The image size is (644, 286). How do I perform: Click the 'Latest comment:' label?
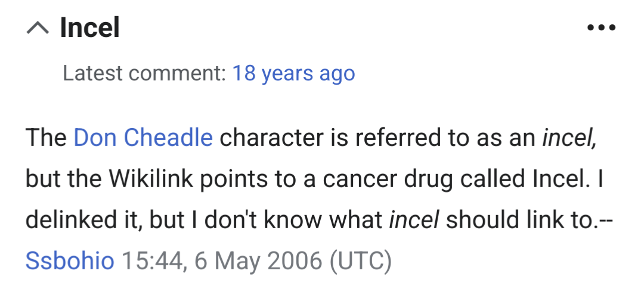[144, 73]
